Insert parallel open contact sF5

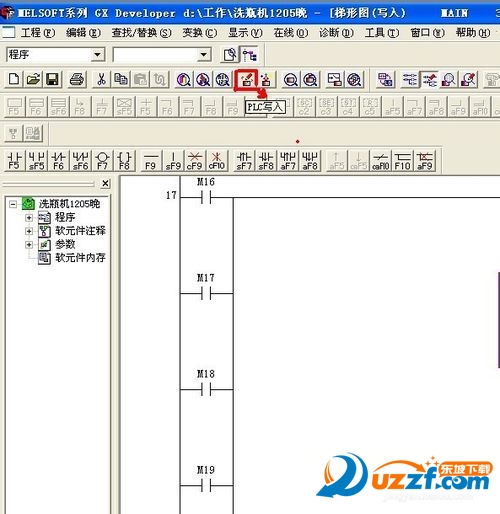point(36,160)
